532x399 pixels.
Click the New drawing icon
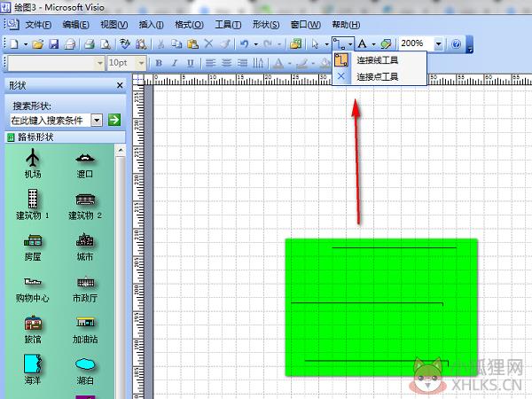tap(14, 44)
